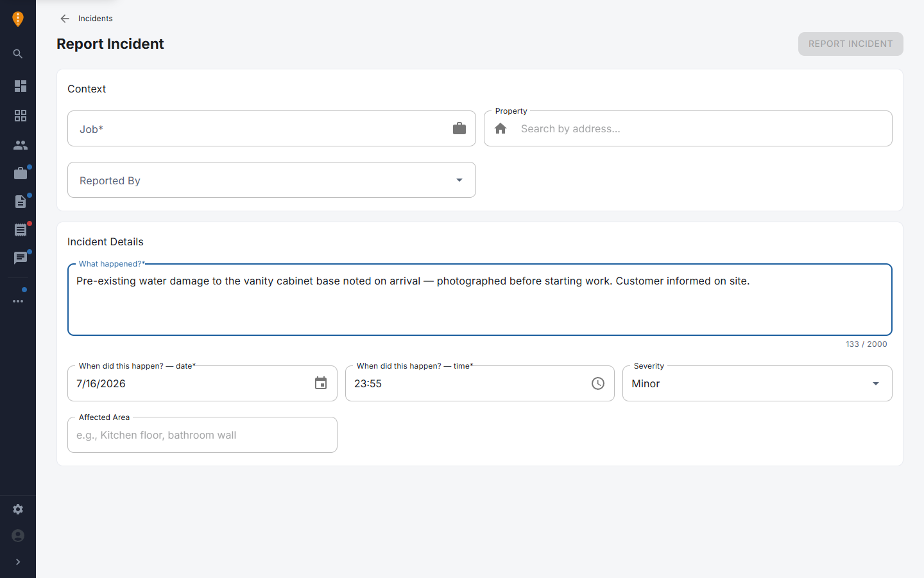This screenshot has width=924, height=578.
Task: Click the Incident Details section title
Action: pyautogui.click(x=105, y=241)
